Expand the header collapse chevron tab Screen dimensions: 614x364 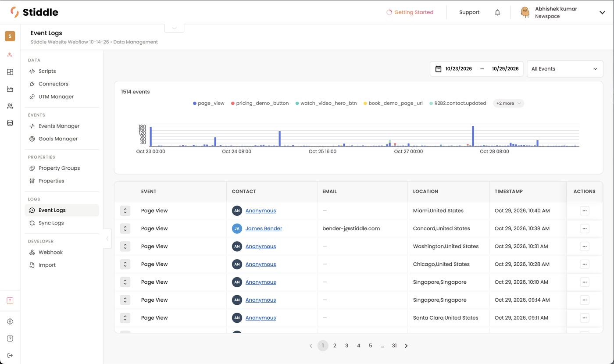(x=174, y=28)
